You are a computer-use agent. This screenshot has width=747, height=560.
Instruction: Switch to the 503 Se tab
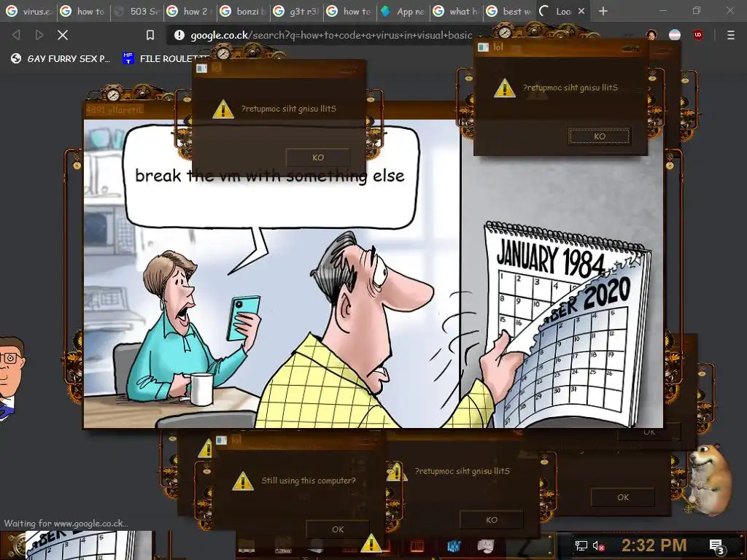136,11
